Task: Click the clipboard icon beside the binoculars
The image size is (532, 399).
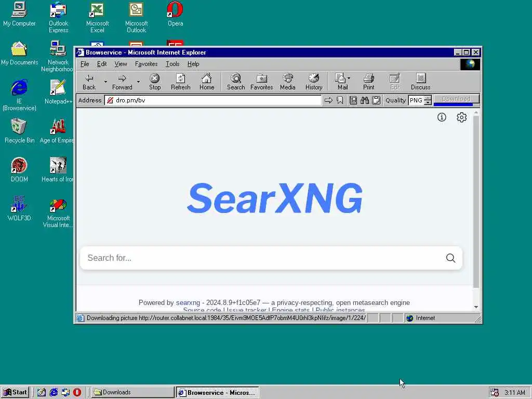Action: pyautogui.click(x=376, y=100)
